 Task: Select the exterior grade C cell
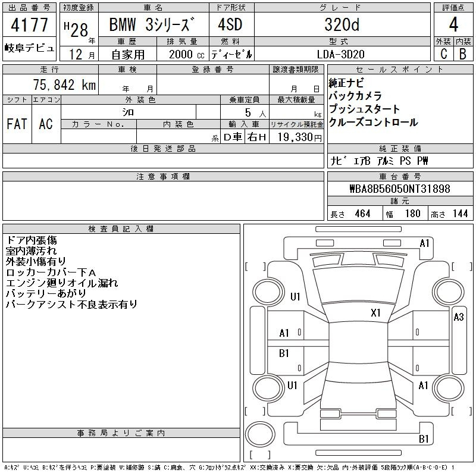pyautogui.click(x=443, y=54)
